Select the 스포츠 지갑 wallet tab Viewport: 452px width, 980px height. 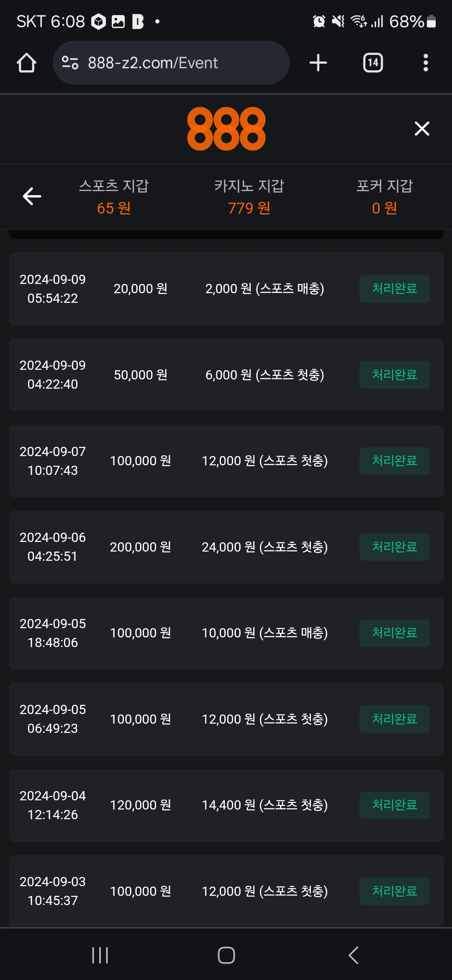tap(114, 196)
